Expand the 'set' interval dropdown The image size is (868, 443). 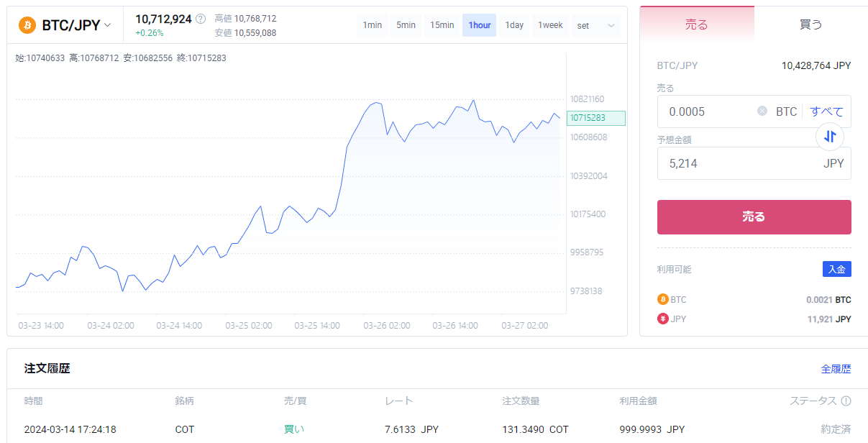pyautogui.click(x=596, y=25)
